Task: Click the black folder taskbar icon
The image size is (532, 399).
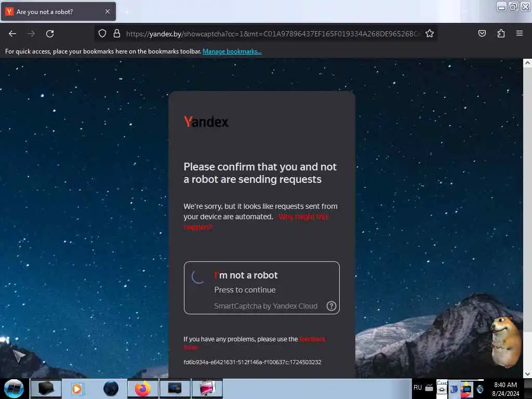Action: 46,389
